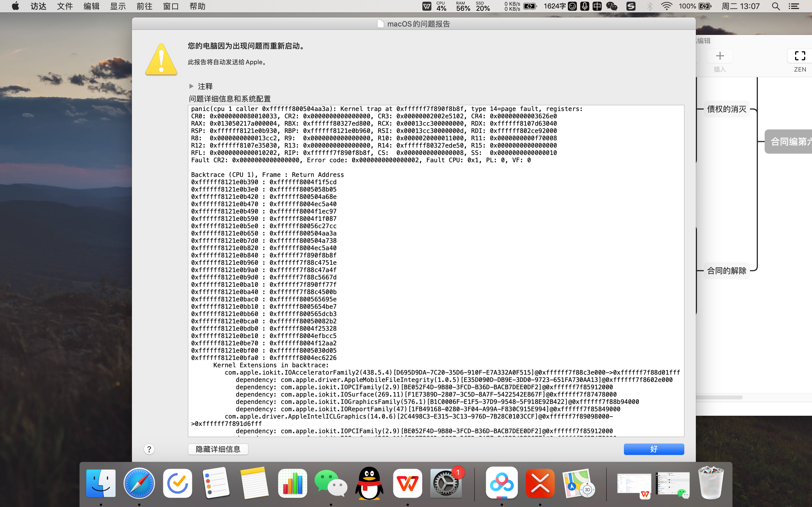Open the 文件 menu

65,6
